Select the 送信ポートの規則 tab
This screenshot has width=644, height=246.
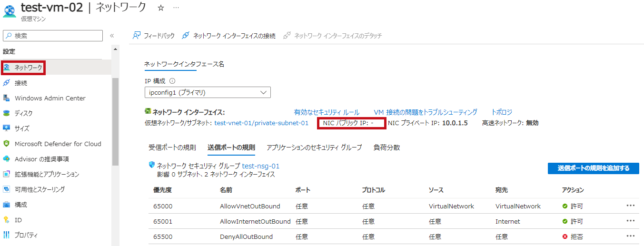point(231,148)
